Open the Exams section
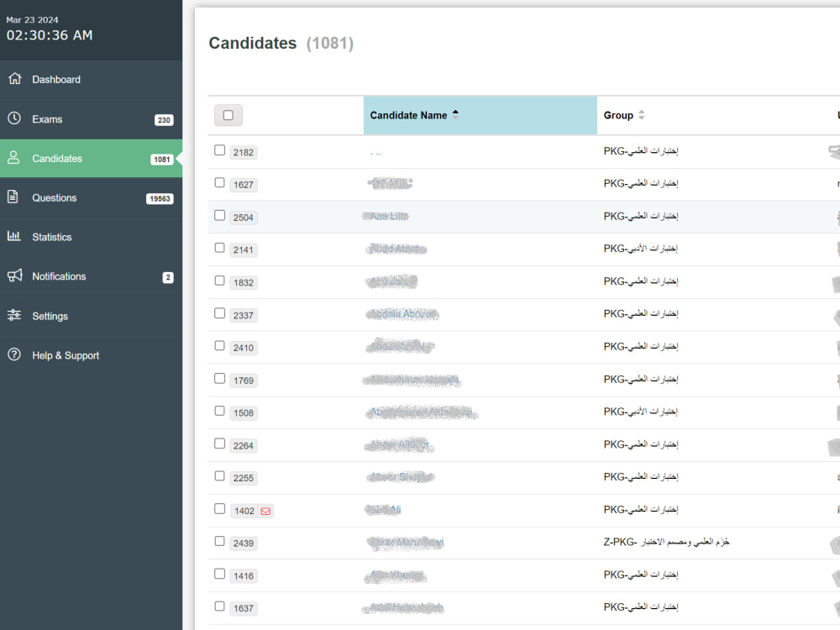 pos(91,119)
